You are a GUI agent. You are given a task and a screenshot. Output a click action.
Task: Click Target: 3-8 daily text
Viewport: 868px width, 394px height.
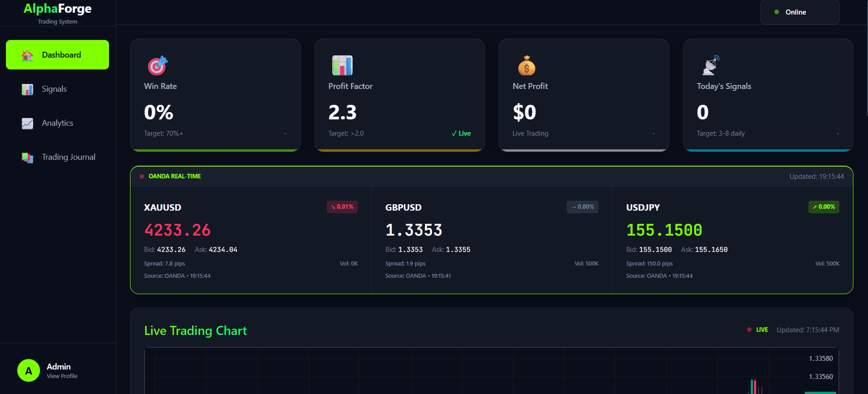point(721,133)
